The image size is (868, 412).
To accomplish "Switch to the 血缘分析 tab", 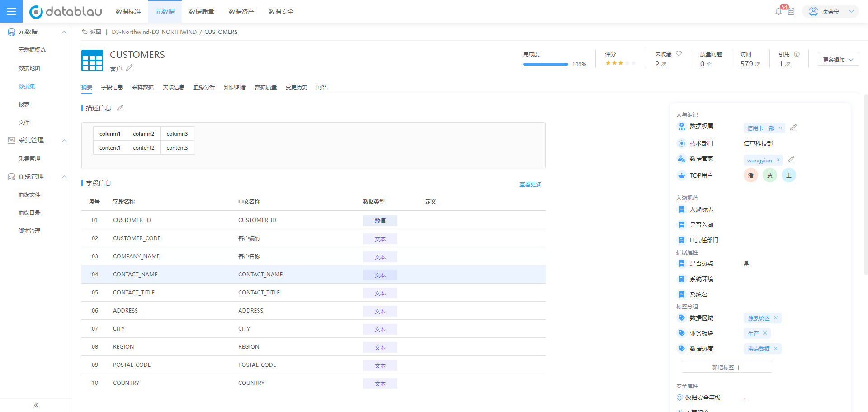I will click(x=204, y=87).
